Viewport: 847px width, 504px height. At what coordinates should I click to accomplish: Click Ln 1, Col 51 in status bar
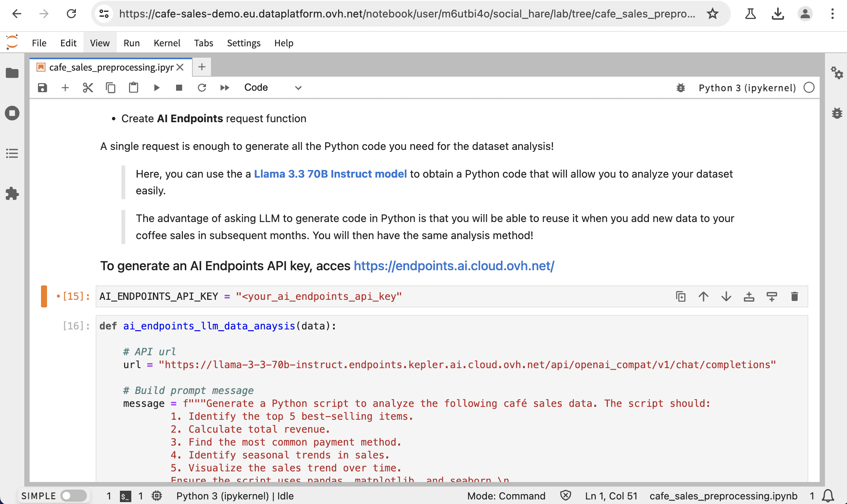[611, 496]
